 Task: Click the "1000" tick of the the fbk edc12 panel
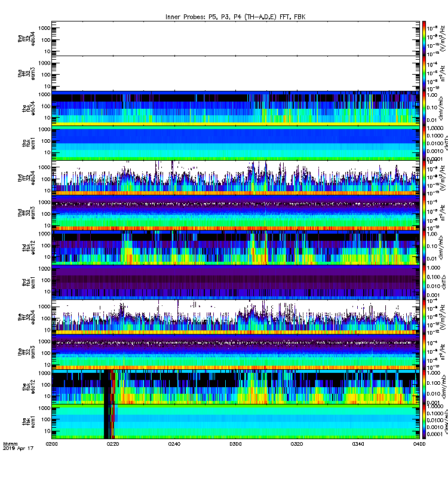(x=44, y=373)
